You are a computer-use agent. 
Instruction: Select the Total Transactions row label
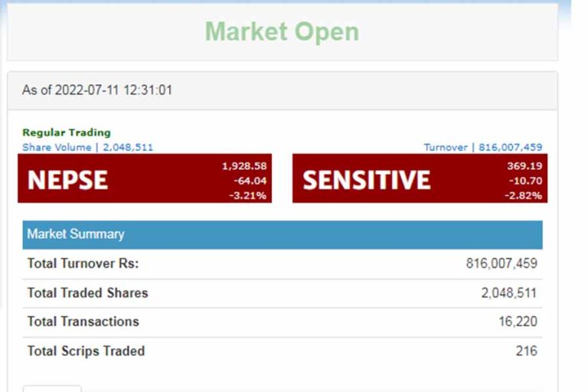point(83,322)
